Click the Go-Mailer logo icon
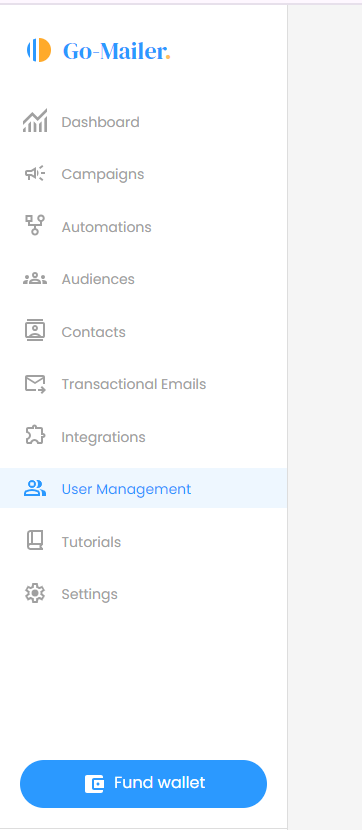Viewport: 362px width, 830px height. click(39, 50)
